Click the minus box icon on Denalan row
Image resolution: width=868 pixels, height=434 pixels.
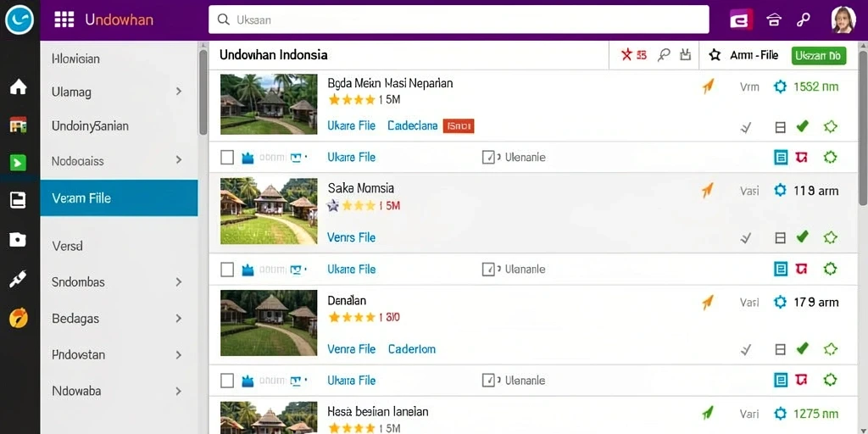tap(780, 349)
